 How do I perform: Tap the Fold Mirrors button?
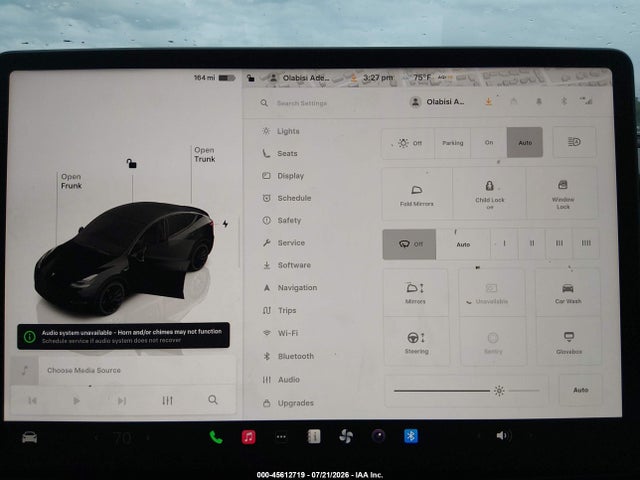pyautogui.click(x=417, y=194)
